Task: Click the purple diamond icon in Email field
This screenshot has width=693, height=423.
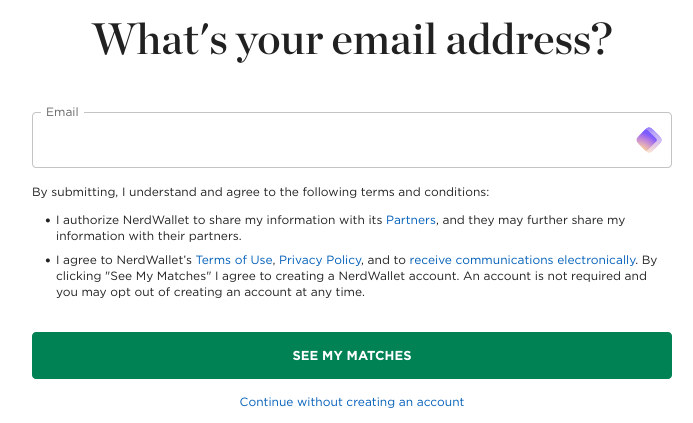Action: (x=649, y=140)
